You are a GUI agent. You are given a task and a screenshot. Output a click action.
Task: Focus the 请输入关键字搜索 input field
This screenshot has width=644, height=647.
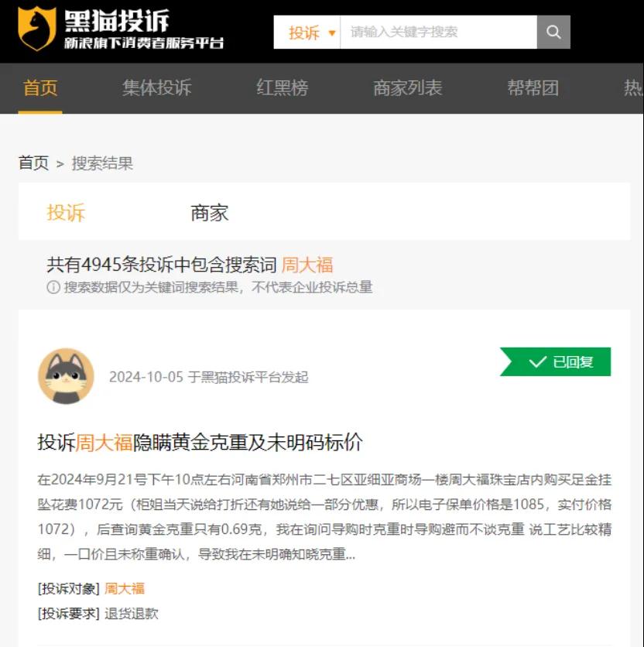438,33
